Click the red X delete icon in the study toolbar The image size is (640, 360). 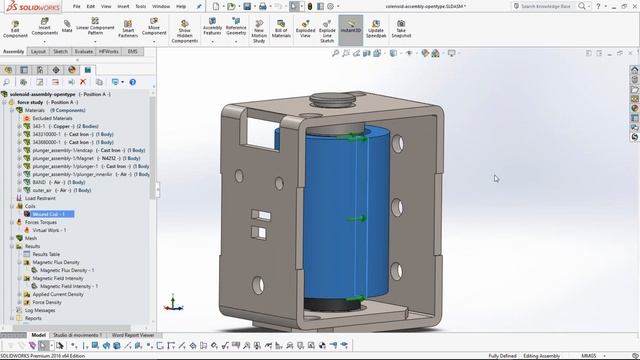pyautogui.click(x=83, y=82)
